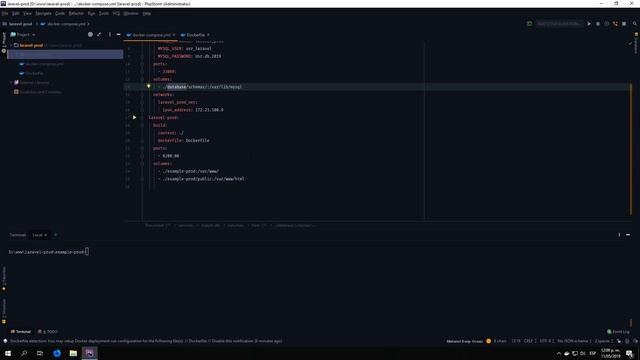Click the Windows Start button
Viewport: 640px width, 360px height.
(x=8, y=353)
